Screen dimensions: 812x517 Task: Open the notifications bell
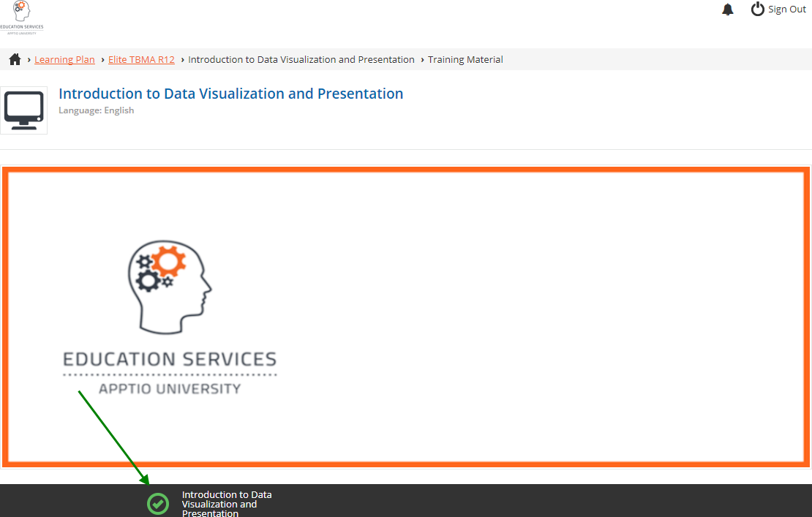click(728, 10)
